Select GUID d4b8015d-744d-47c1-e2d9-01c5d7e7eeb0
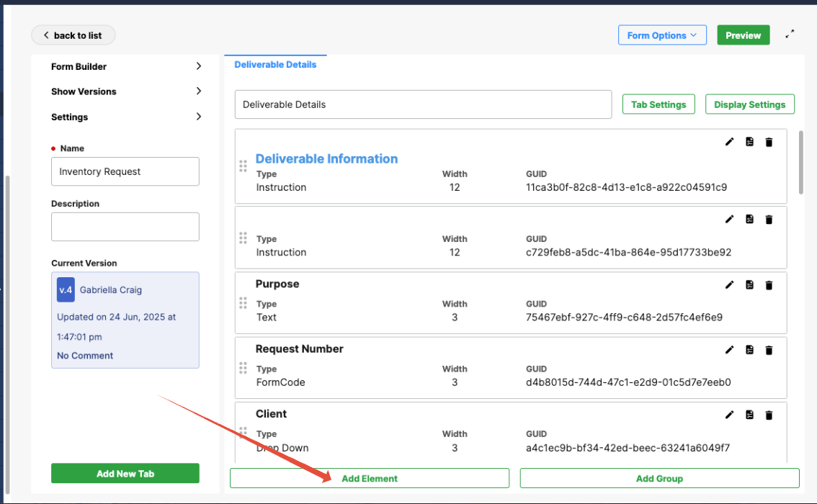This screenshot has height=504, width=817. [x=628, y=382]
